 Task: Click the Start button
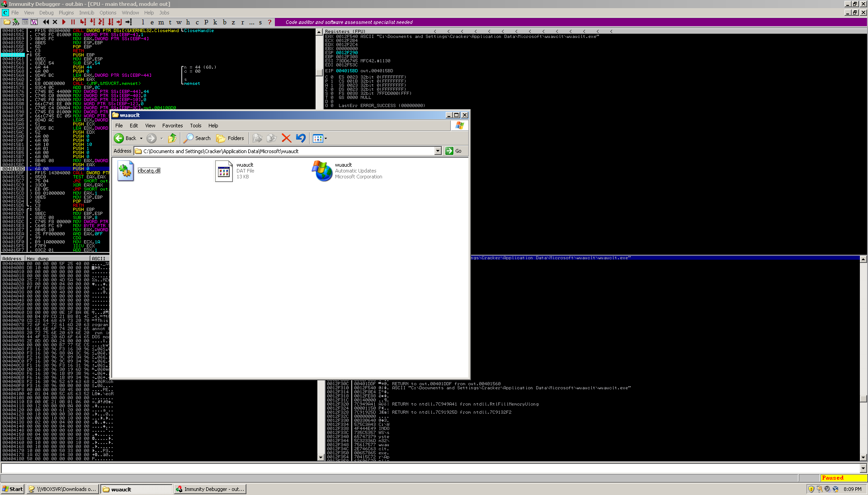[13, 489]
